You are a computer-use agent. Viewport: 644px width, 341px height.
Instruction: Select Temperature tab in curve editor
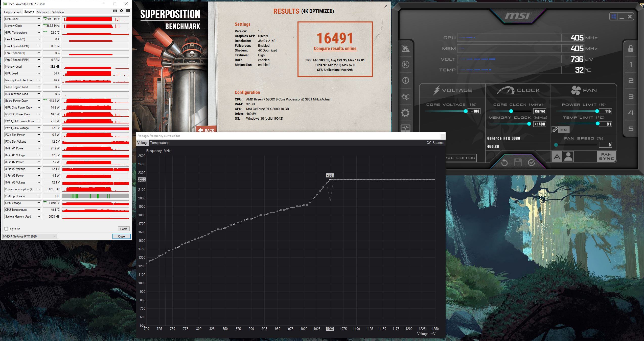(x=159, y=143)
